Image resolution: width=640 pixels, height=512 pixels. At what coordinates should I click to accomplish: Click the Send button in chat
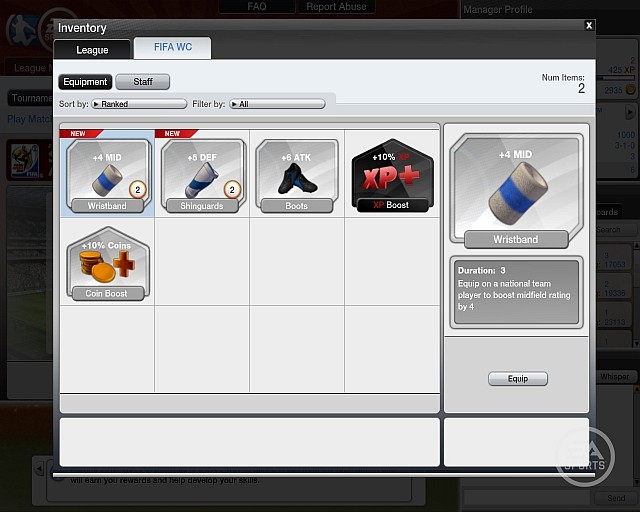[x=615, y=497]
